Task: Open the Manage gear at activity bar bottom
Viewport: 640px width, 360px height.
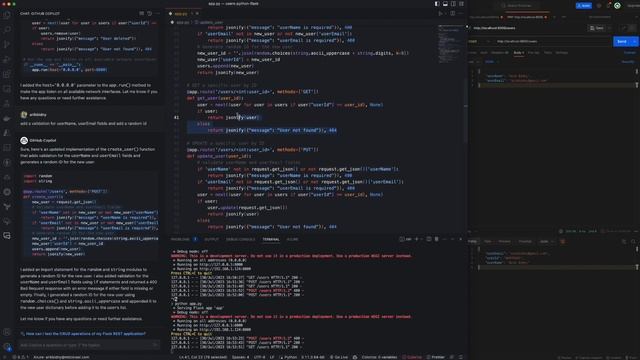Action: click(x=7, y=347)
